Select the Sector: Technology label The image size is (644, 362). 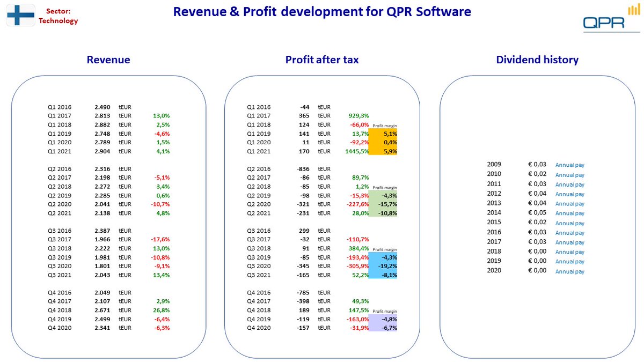(x=58, y=16)
